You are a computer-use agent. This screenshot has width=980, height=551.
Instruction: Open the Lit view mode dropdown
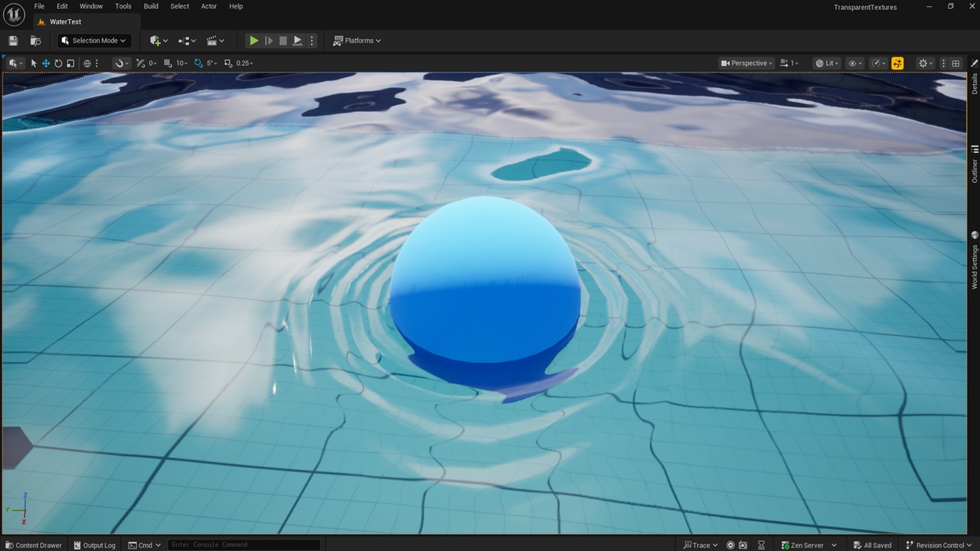827,64
